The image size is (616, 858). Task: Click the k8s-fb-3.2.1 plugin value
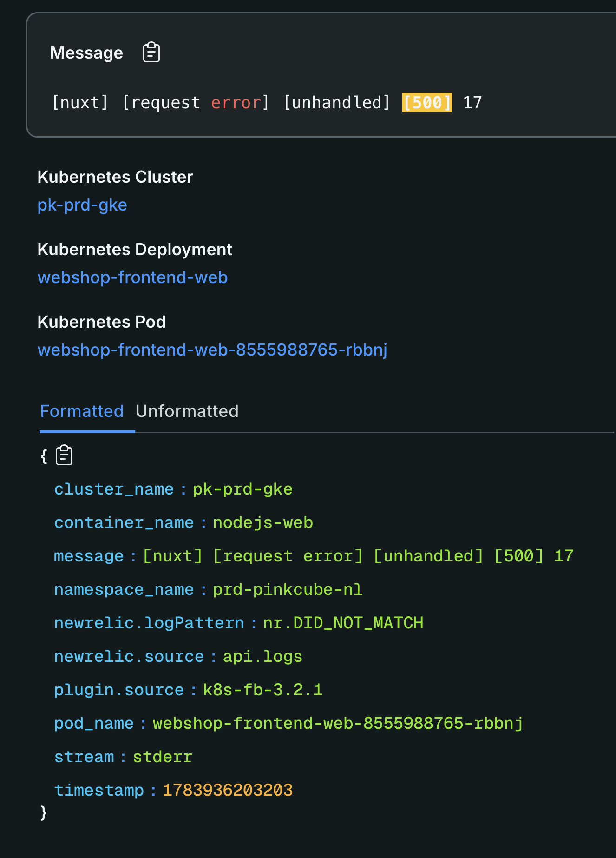263,690
